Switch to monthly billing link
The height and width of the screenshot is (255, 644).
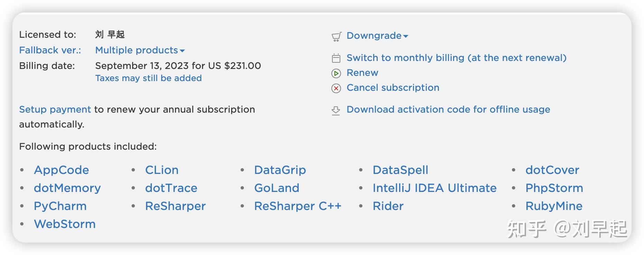(x=457, y=58)
